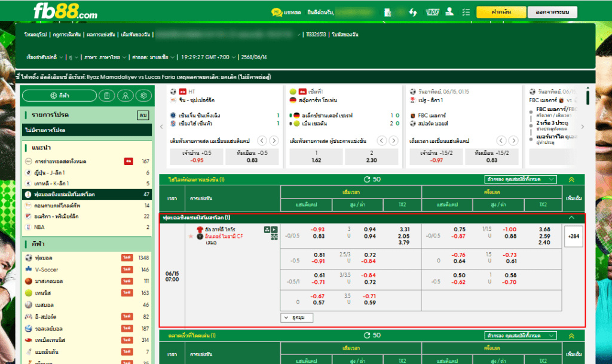Refresh the first odds table with the 50 counter
Screen dimensions: 612x364
coord(367,179)
